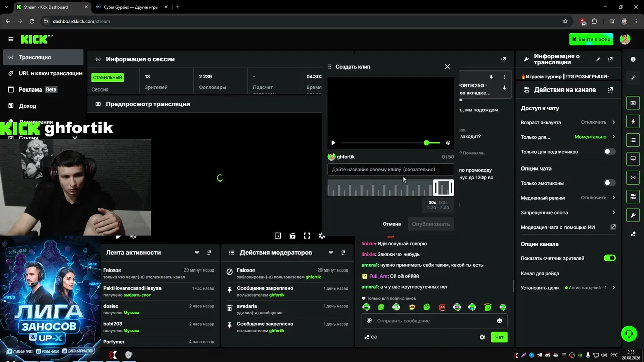Toggle Только эмотиконы switch
Viewport: 644px width, 362px height.
coord(609,183)
